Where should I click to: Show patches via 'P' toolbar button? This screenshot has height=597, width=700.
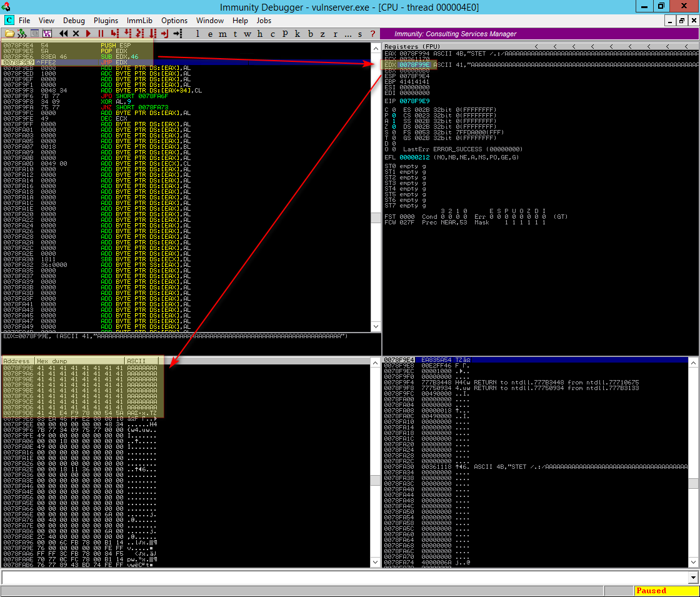(x=285, y=34)
